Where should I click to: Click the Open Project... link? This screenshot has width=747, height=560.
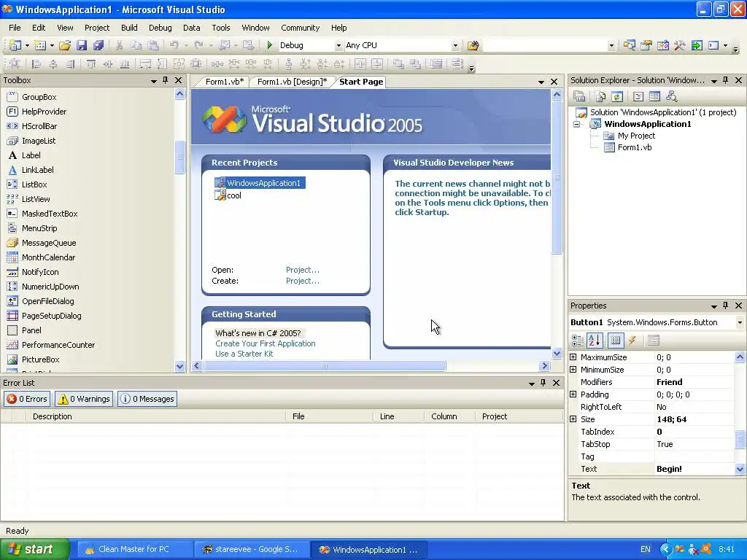(x=303, y=270)
